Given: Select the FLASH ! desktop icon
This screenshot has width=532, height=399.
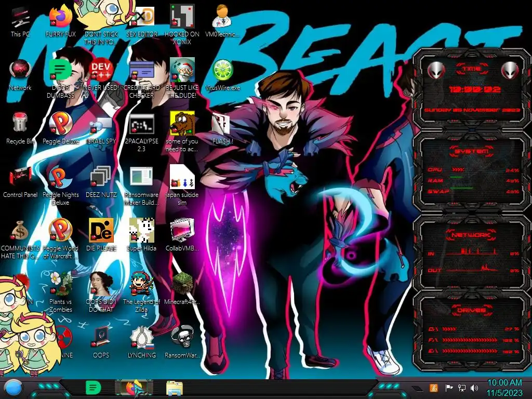Looking at the screenshot, I should (222, 128).
